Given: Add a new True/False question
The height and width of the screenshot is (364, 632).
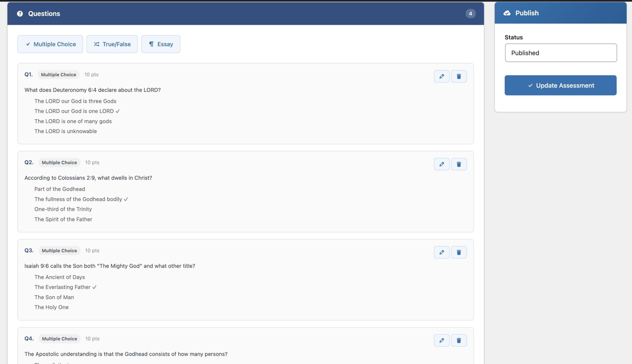Looking at the screenshot, I should coord(112,44).
